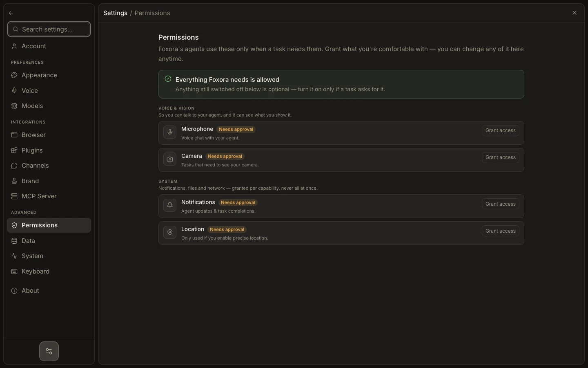
Task: Click the Channels label in sidebar
Action: coord(35,166)
